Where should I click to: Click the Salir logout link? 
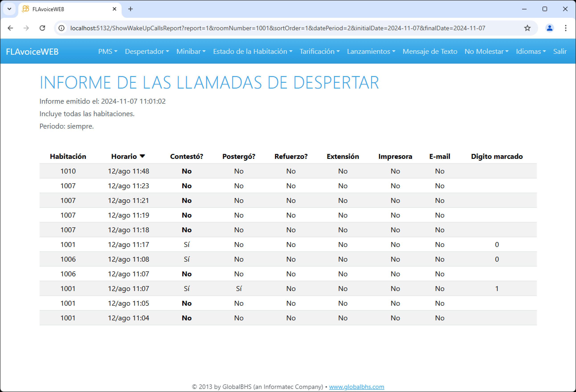tap(560, 52)
